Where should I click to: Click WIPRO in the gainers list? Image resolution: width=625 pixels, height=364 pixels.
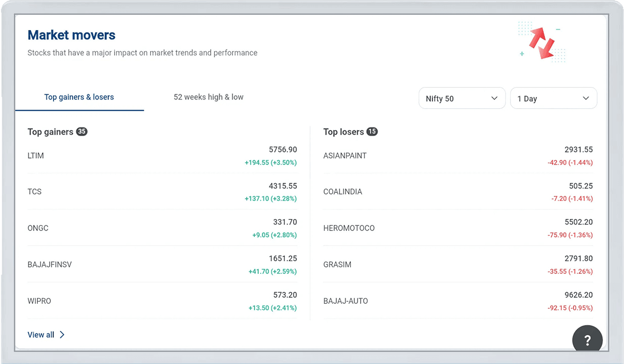(x=39, y=301)
